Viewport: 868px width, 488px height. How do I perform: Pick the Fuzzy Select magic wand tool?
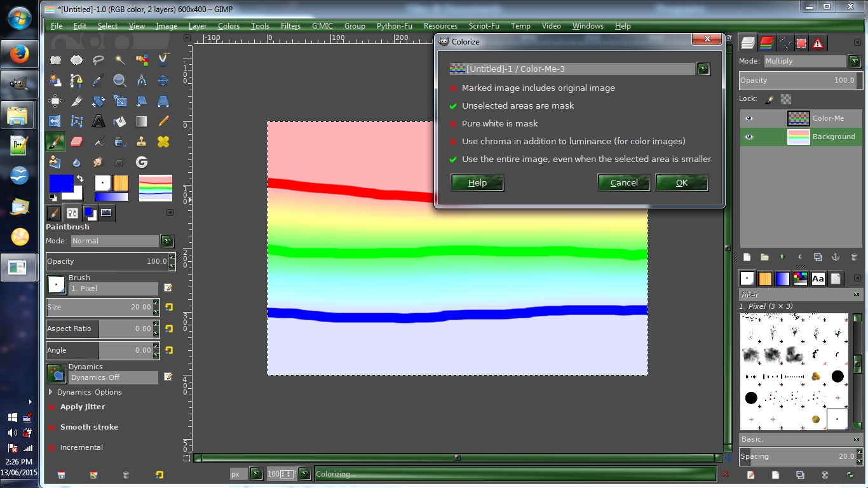[x=120, y=60]
